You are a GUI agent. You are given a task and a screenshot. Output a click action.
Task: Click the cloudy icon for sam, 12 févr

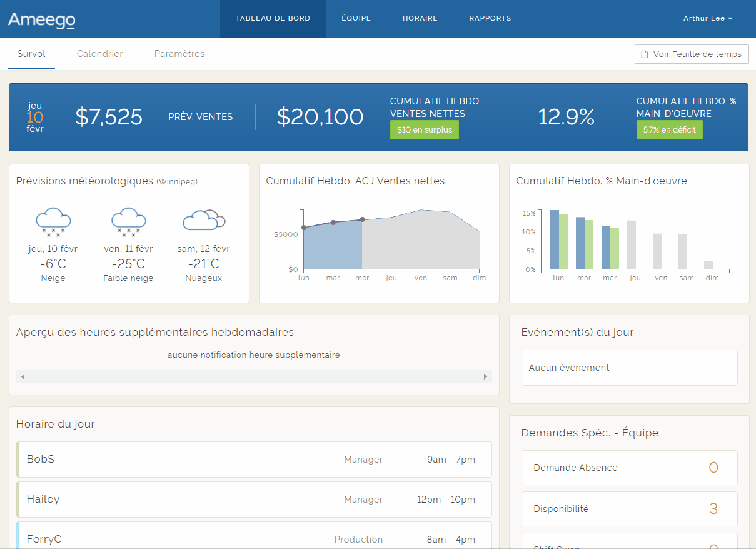[x=203, y=220]
